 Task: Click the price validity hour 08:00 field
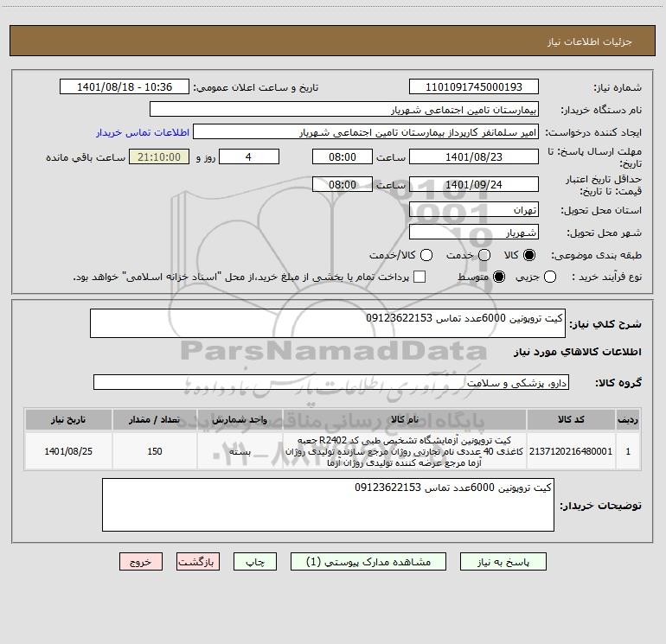(343, 184)
